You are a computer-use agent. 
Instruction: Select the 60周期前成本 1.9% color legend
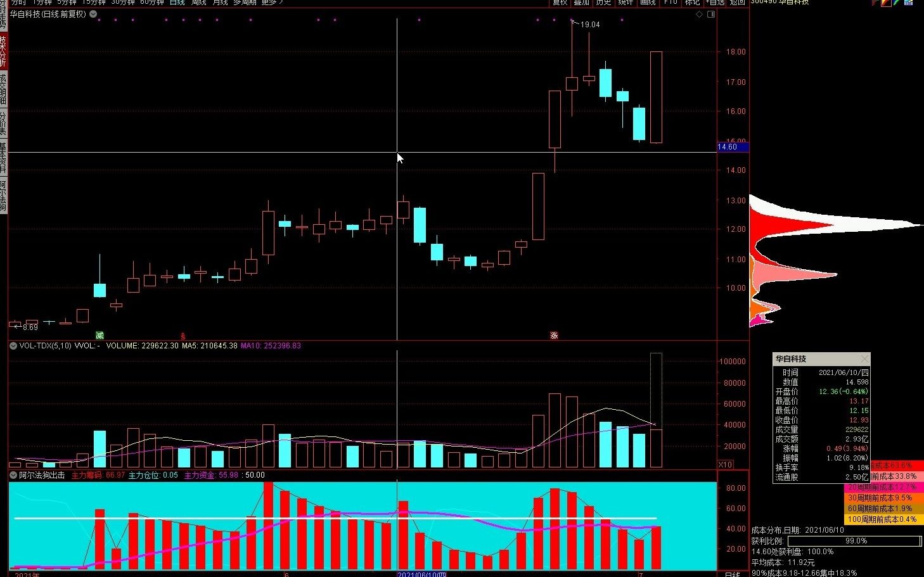tap(883, 509)
